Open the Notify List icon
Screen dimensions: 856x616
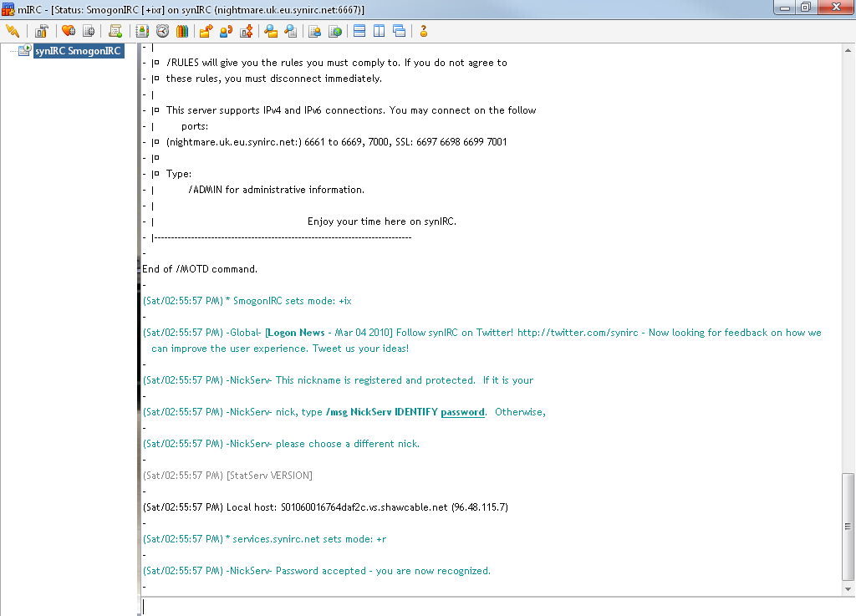pos(315,31)
